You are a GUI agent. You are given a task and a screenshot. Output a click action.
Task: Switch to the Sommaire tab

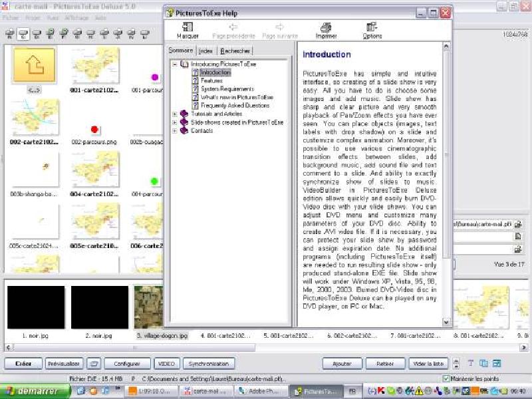click(x=180, y=51)
